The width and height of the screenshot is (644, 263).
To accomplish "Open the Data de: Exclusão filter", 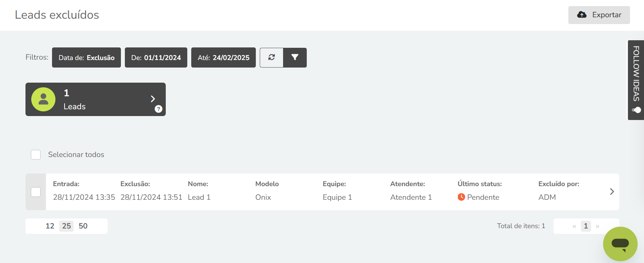I will point(86,57).
